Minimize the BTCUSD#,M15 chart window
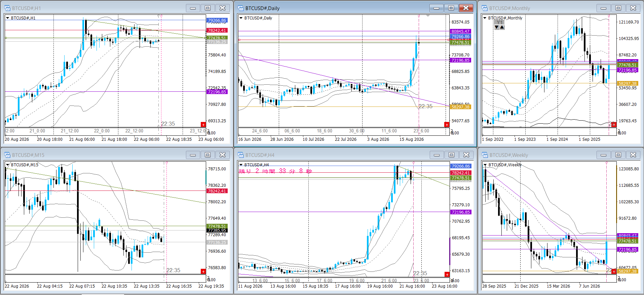 (x=193, y=155)
